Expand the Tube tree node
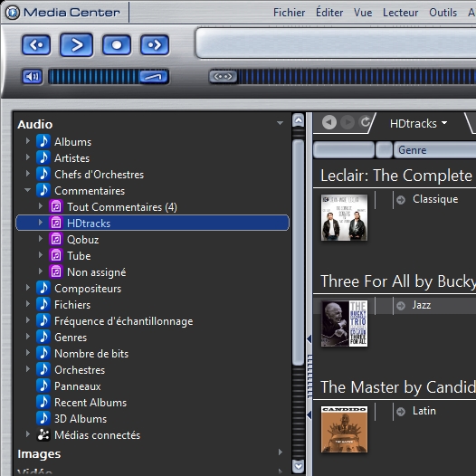This screenshot has height=476, width=476. (x=41, y=255)
